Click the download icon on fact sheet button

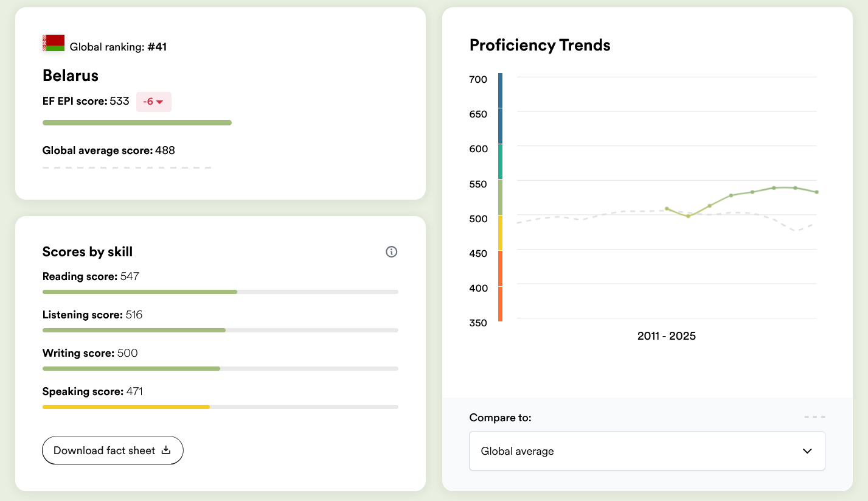[x=166, y=450]
